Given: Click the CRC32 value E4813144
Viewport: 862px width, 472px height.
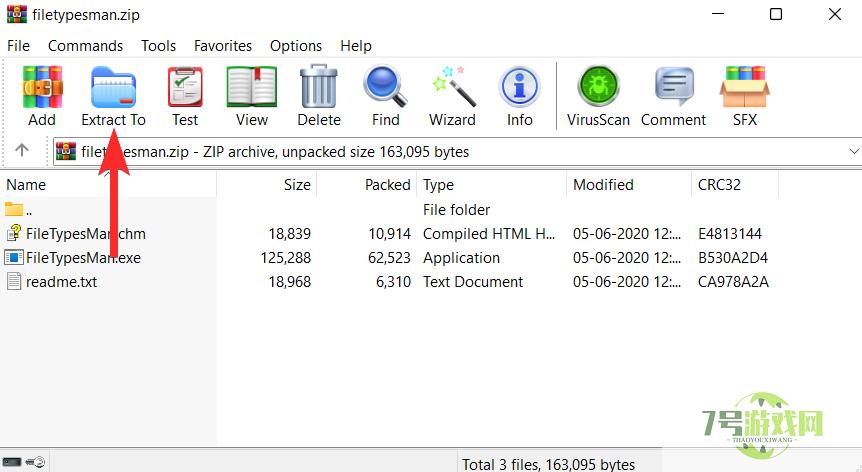Looking at the screenshot, I should 730,234.
